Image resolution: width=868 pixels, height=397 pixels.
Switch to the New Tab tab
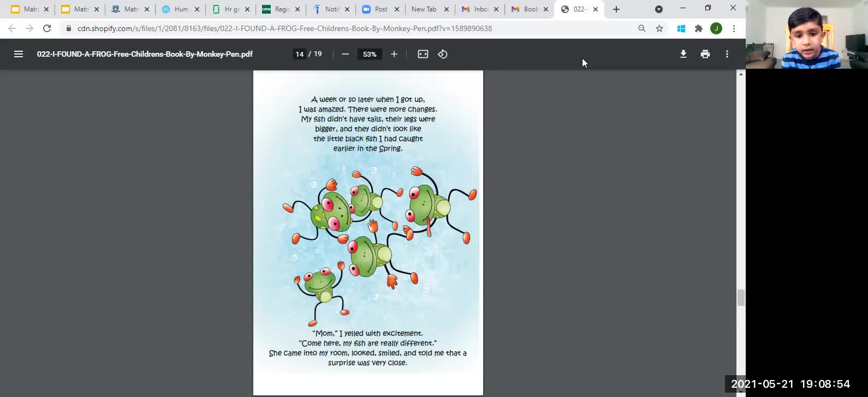tap(430, 9)
